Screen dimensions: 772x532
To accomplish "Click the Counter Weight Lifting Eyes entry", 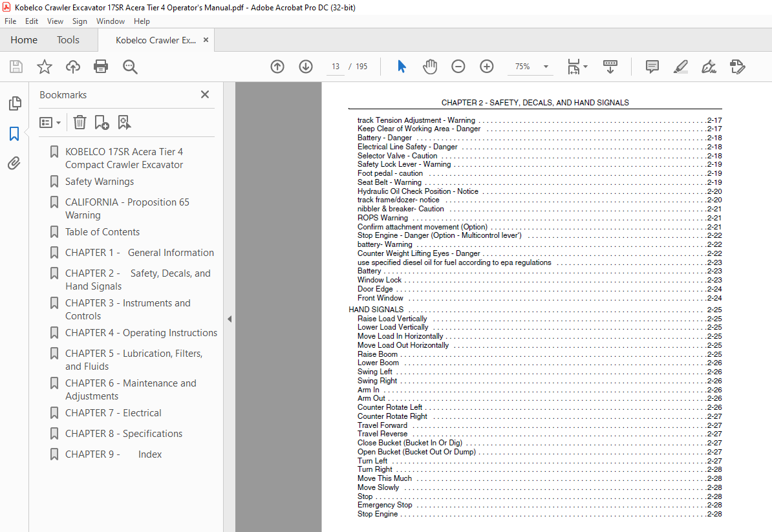I will pyautogui.click(x=418, y=253).
